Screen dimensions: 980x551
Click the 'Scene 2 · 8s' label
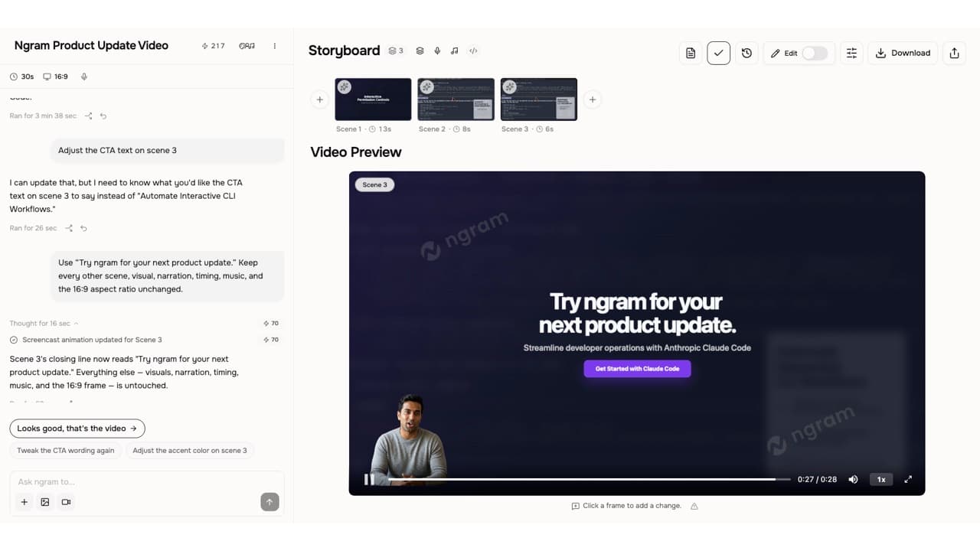(445, 129)
